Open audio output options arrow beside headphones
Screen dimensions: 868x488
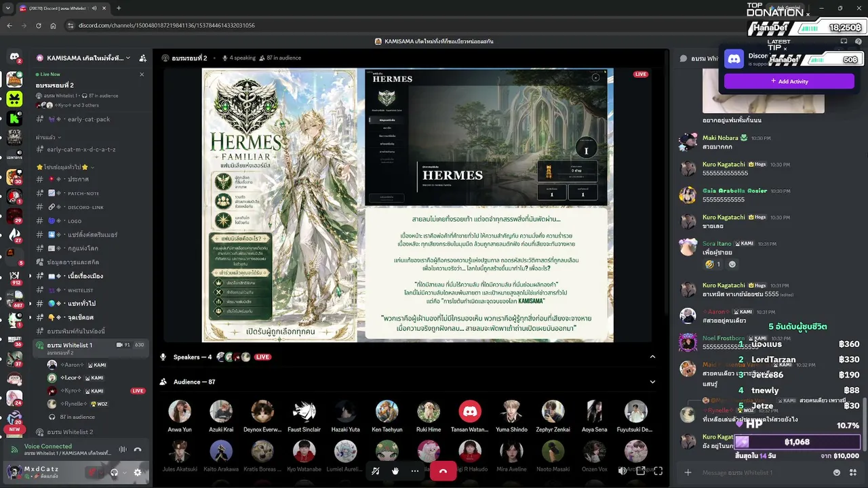pos(124,472)
